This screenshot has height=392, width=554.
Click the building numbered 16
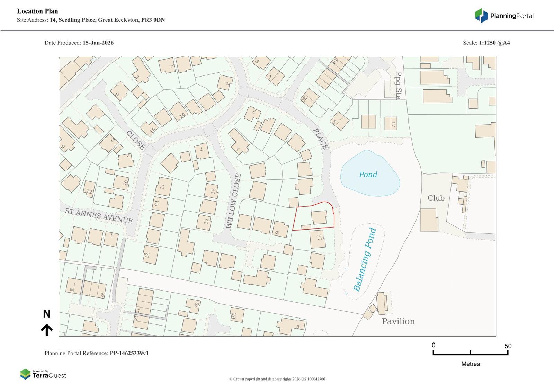[x=318, y=239]
